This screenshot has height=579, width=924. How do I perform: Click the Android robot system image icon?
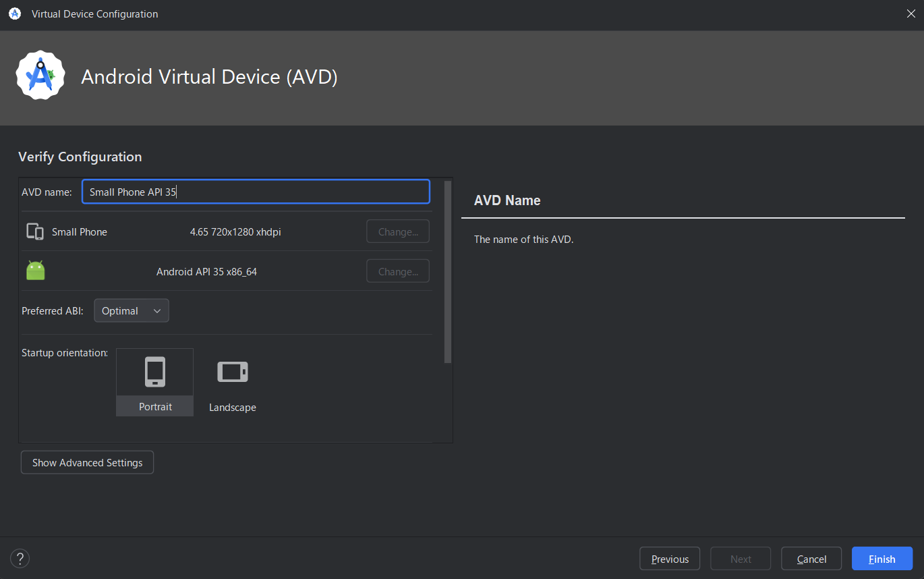click(35, 270)
